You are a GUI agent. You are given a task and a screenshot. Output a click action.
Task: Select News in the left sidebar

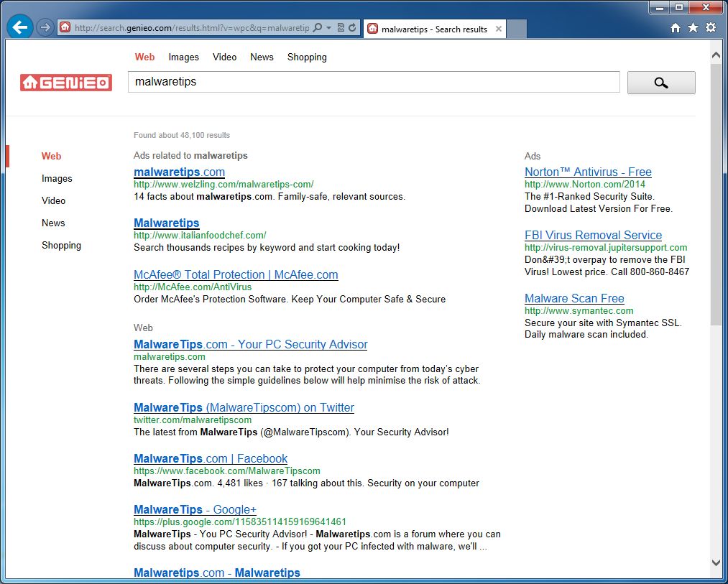tap(53, 223)
